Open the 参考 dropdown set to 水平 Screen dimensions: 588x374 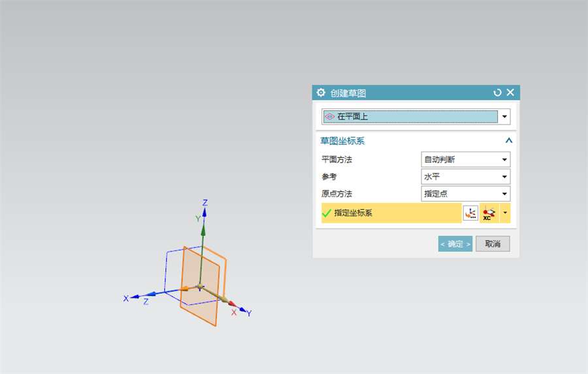466,176
